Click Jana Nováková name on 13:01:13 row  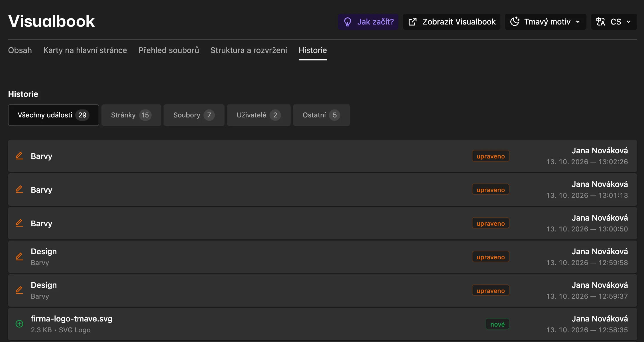pos(600,184)
